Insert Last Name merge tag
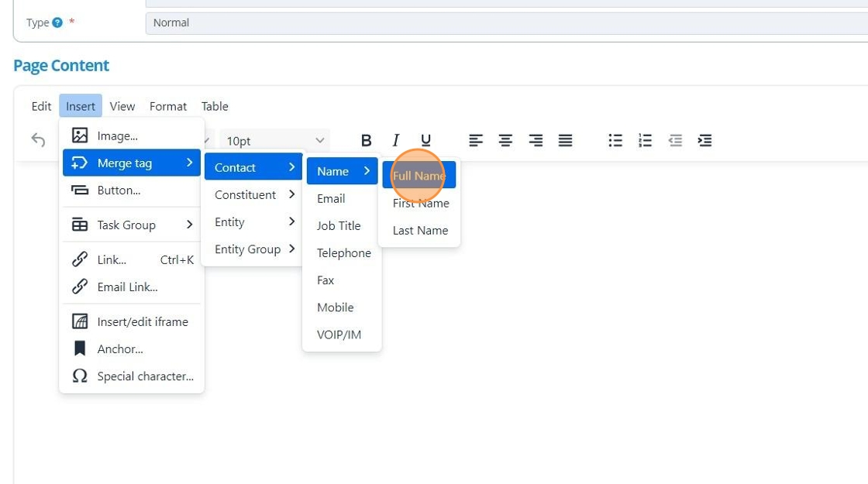The image size is (868, 484). tap(419, 229)
